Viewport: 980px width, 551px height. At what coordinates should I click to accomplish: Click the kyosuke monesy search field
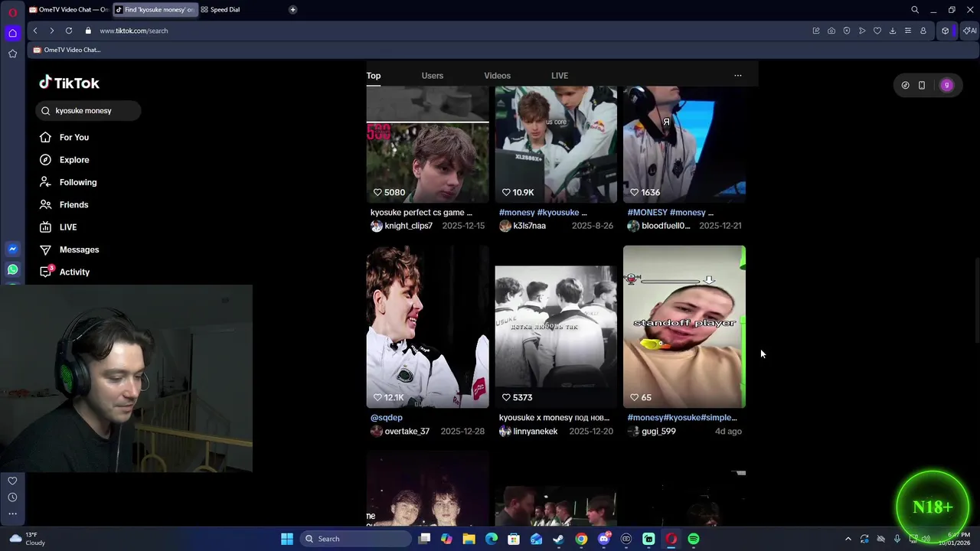(x=88, y=111)
